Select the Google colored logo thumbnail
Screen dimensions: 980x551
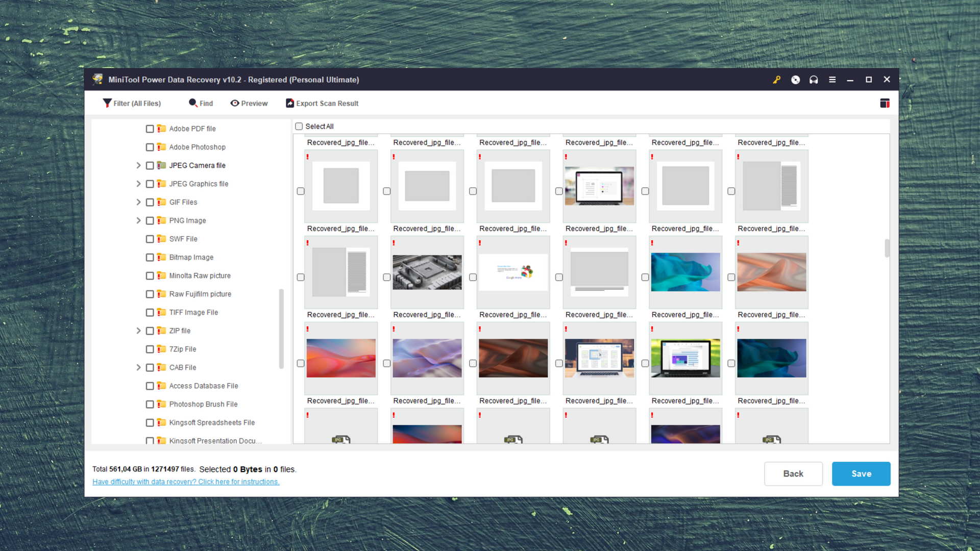click(x=513, y=272)
